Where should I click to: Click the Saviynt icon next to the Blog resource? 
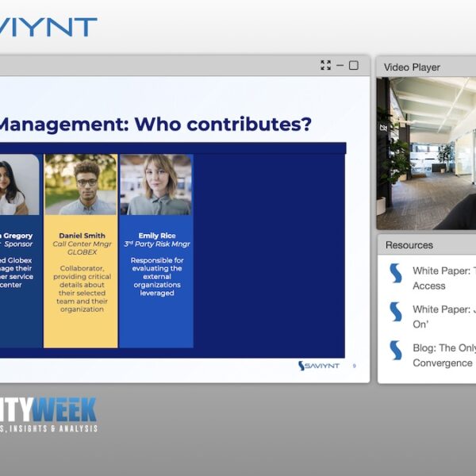tap(395, 350)
